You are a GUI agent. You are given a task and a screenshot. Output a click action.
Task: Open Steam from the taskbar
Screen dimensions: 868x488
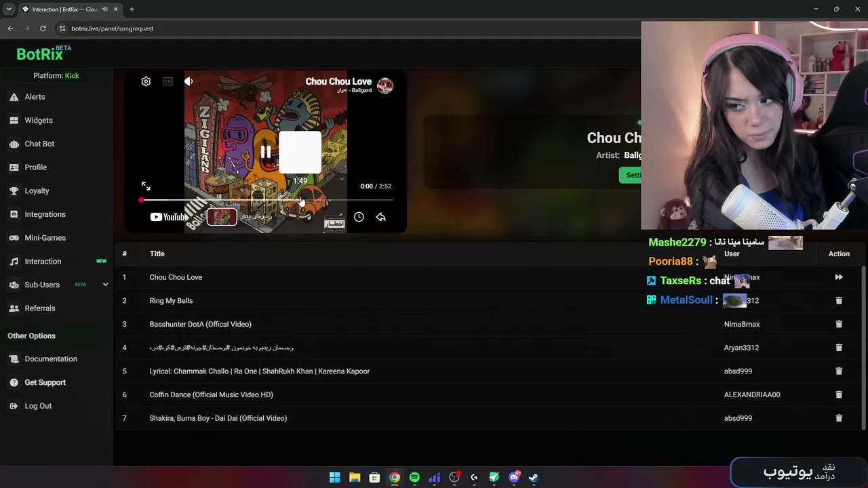(534, 477)
